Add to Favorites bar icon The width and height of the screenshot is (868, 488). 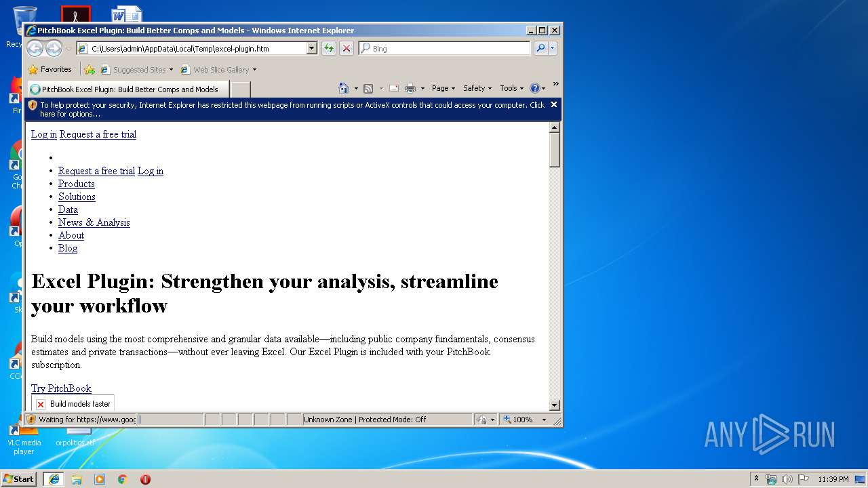coord(90,69)
